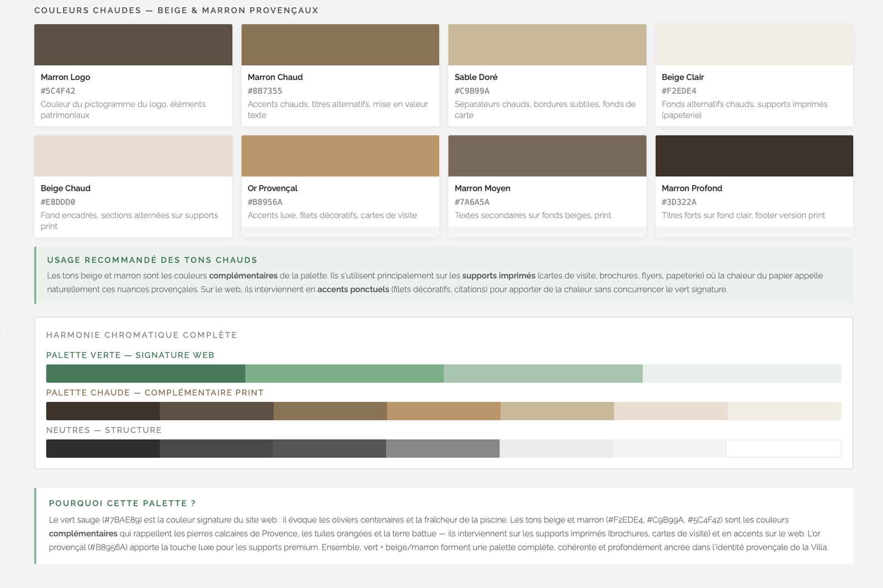Click the 'Pourquoi cette palette ?' heading

122,504
